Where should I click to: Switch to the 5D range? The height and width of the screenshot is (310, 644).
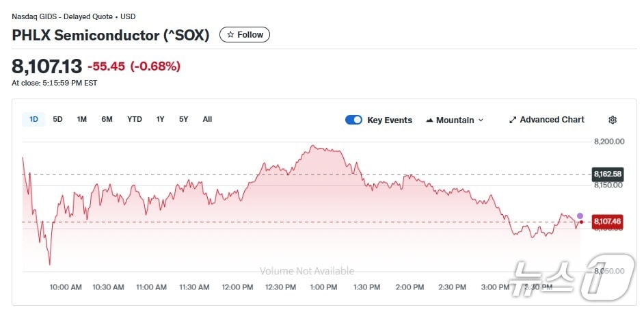coord(58,119)
